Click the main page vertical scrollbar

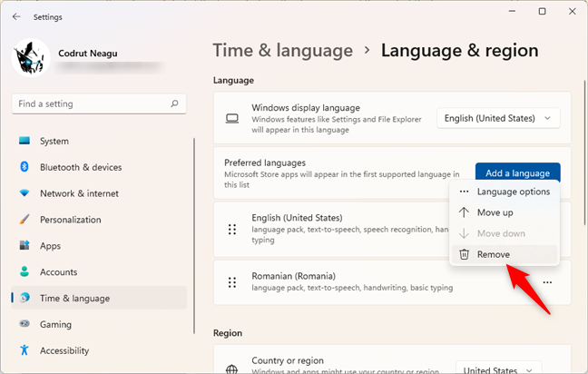click(x=583, y=153)
